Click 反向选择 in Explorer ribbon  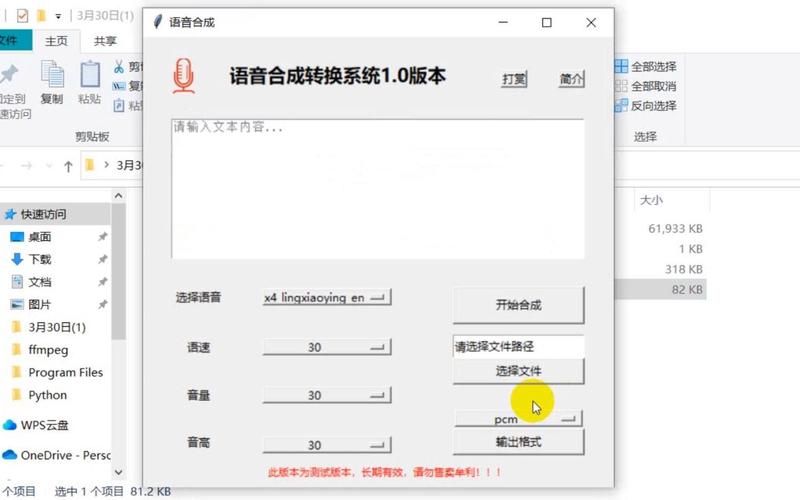(645, 106)
